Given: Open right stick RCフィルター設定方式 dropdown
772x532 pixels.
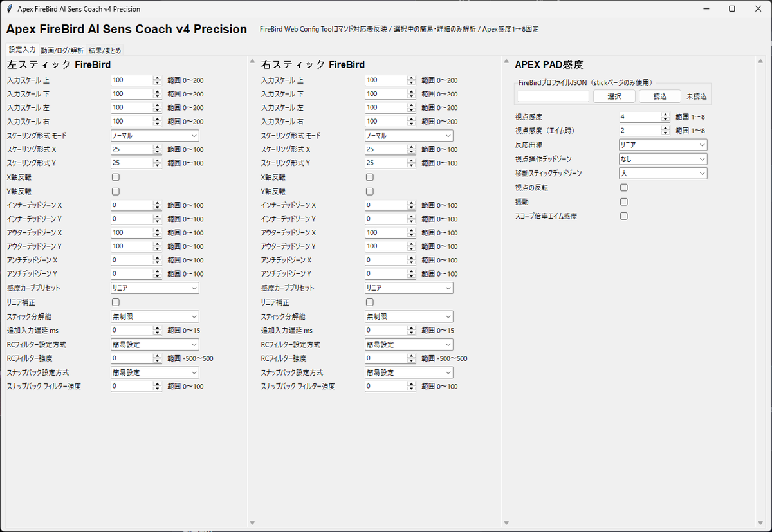Looking at the screenshot, I should 409,344.
